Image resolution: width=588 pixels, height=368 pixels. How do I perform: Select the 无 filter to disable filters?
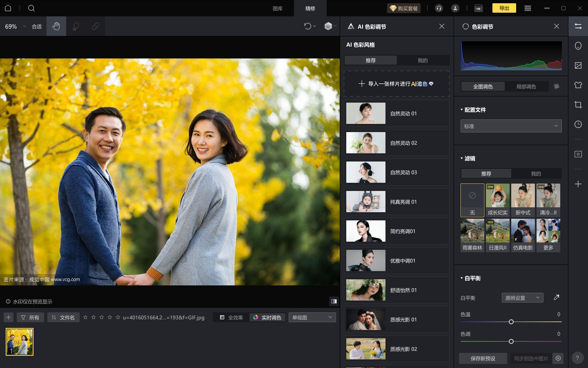pyautogui.click(x=472, y=200)
